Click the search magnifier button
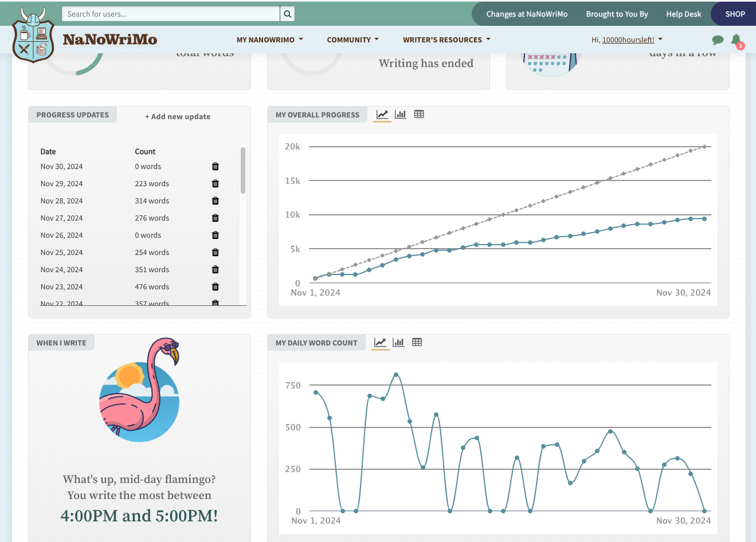The width and height of the screenshot is (756, 542). point(288,14)
